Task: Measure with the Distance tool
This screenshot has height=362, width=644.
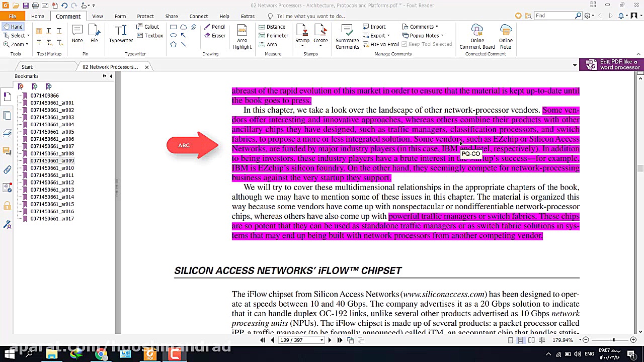Action: pos(272,27)
